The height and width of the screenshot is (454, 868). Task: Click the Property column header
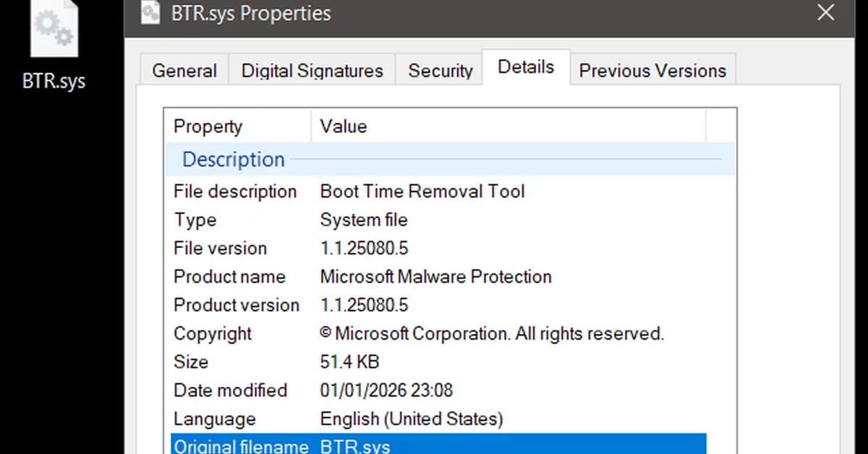tap(238, 127)
